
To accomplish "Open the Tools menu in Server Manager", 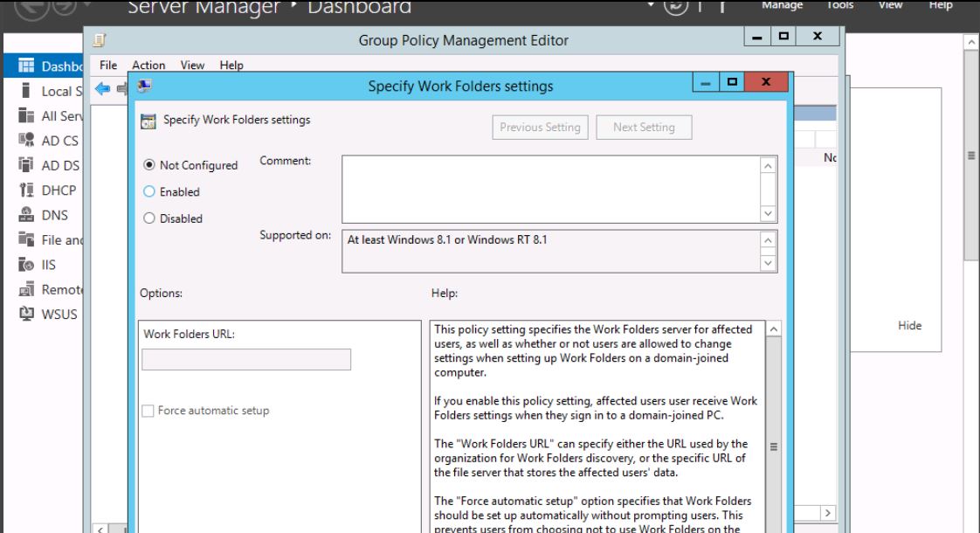I will click(840, 6).
